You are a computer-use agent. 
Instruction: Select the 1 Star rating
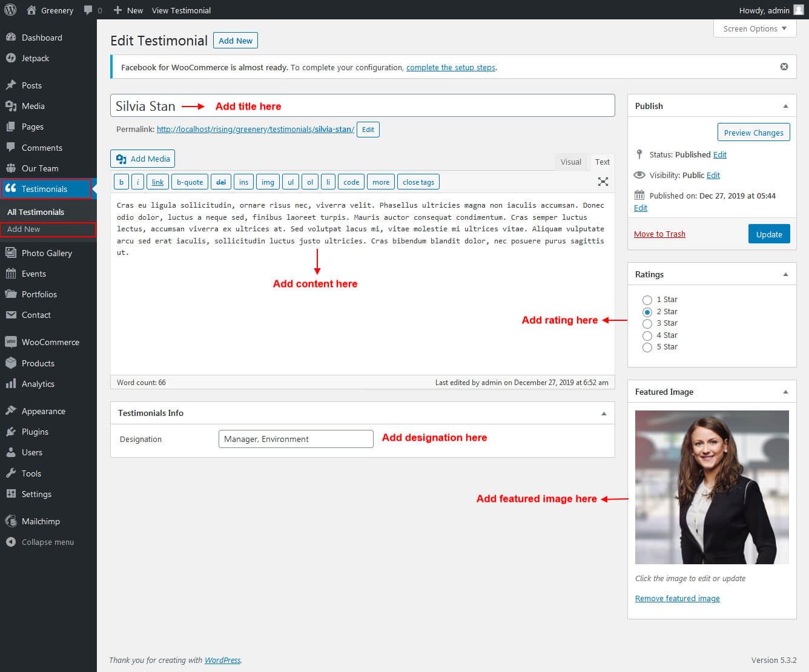coord(647,300)
